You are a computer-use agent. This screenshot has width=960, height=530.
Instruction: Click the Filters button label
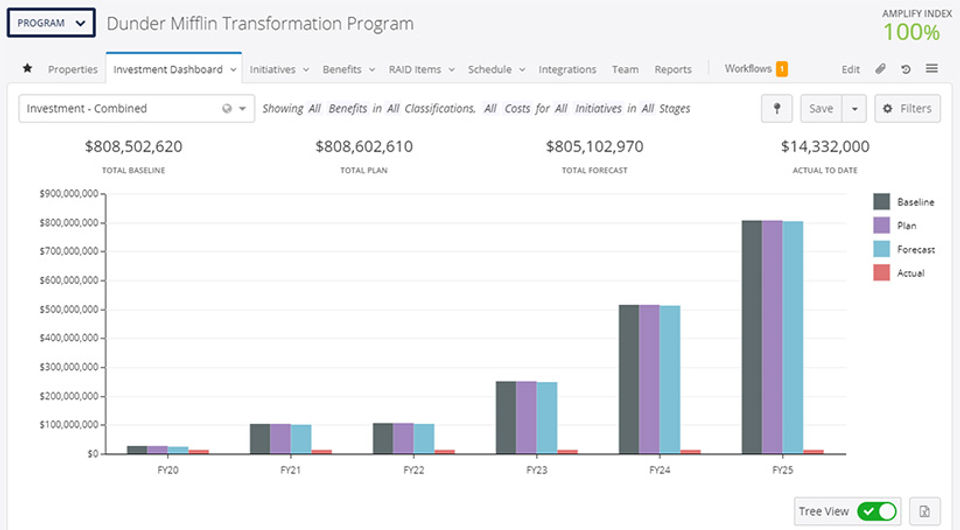click(915, 108)
